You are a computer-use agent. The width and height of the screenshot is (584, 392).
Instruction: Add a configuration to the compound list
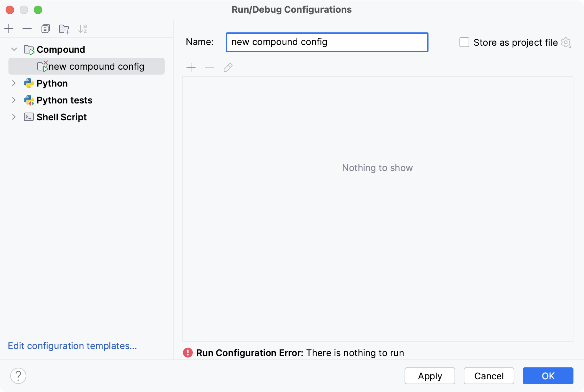click(191, 67)
